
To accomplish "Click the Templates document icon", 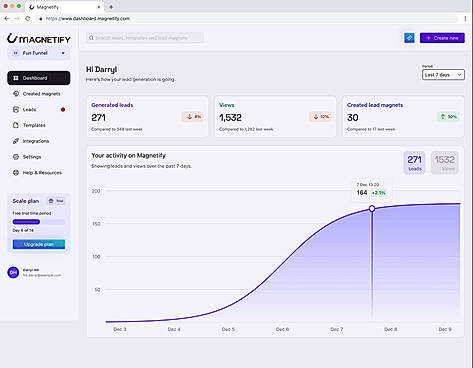I will 16,125.
